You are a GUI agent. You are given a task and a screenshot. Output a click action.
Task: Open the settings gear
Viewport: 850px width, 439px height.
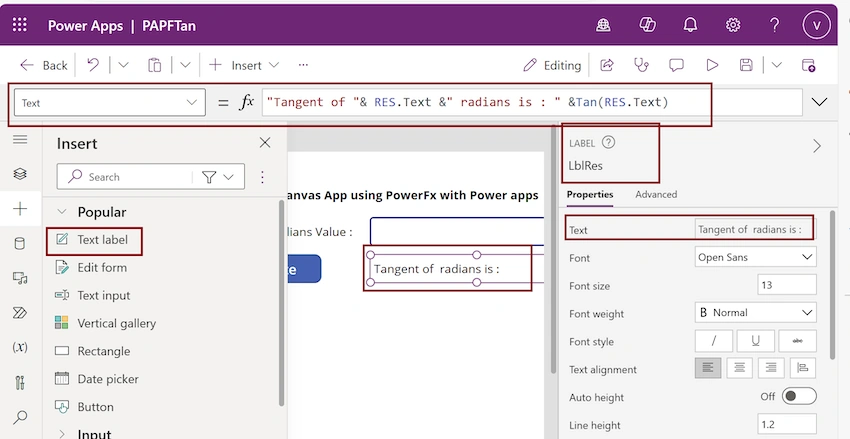[733, 25]
